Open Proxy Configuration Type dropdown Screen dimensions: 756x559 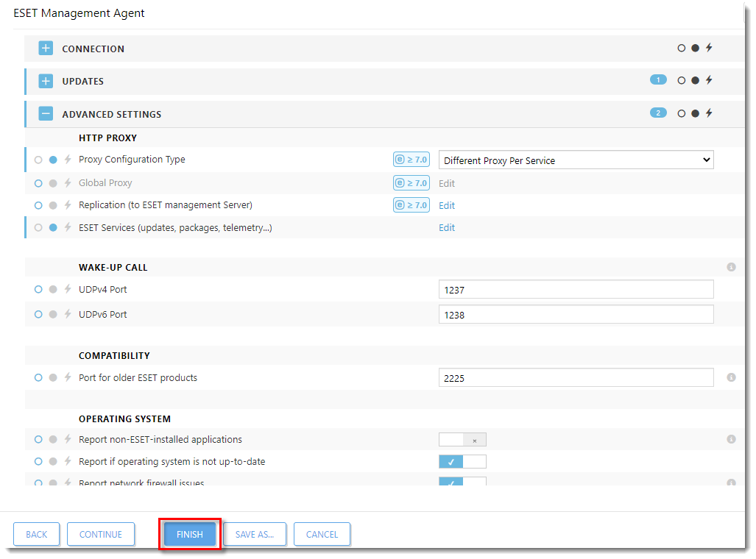576,160
